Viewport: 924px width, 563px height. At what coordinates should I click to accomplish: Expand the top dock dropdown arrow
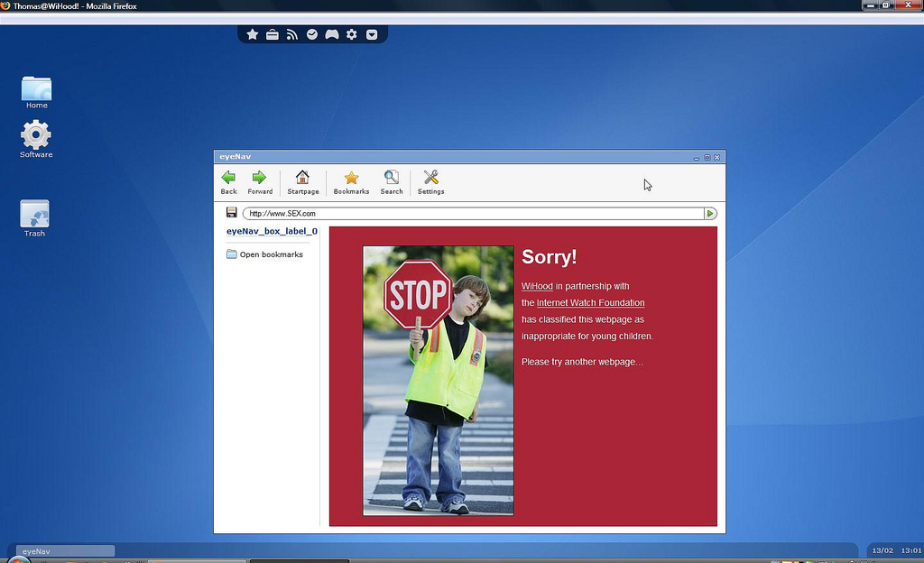[x=372, y=34]
